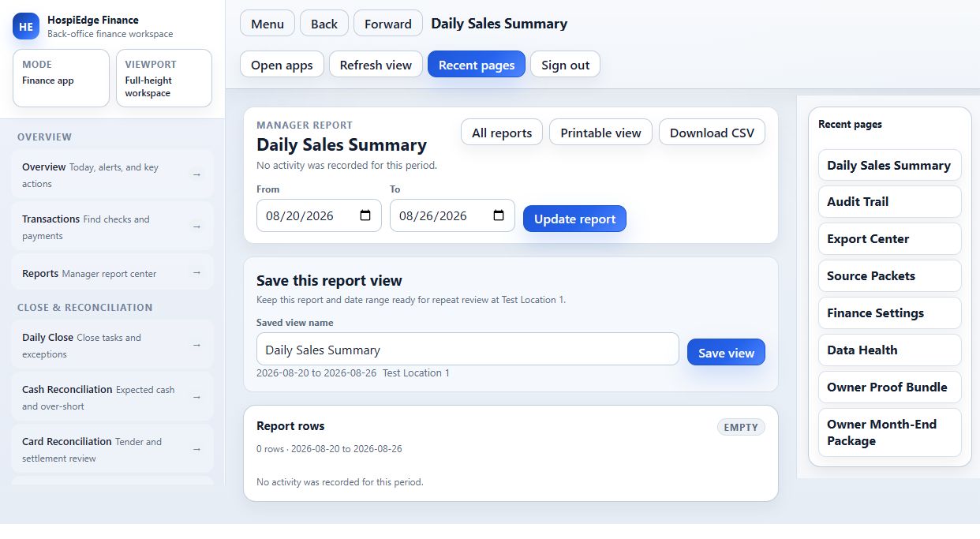Open Cash Reconciliation in the sidebar
980x539 pixels.
(112, 398)
